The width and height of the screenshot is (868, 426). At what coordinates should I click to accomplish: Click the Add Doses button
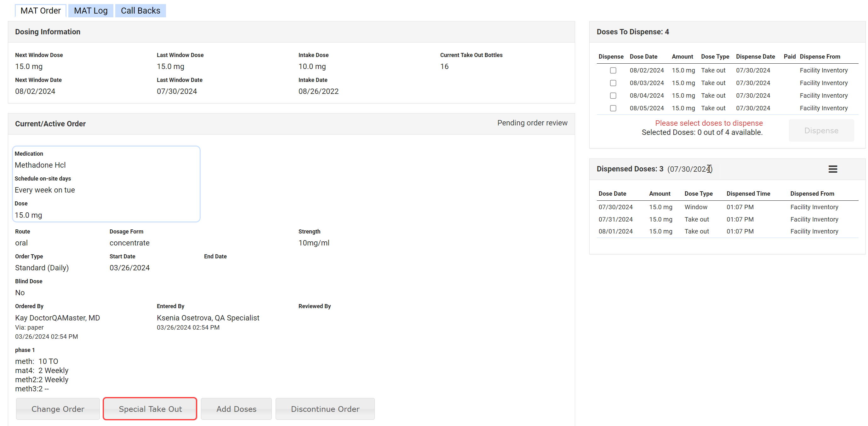(x=236, y=409)
